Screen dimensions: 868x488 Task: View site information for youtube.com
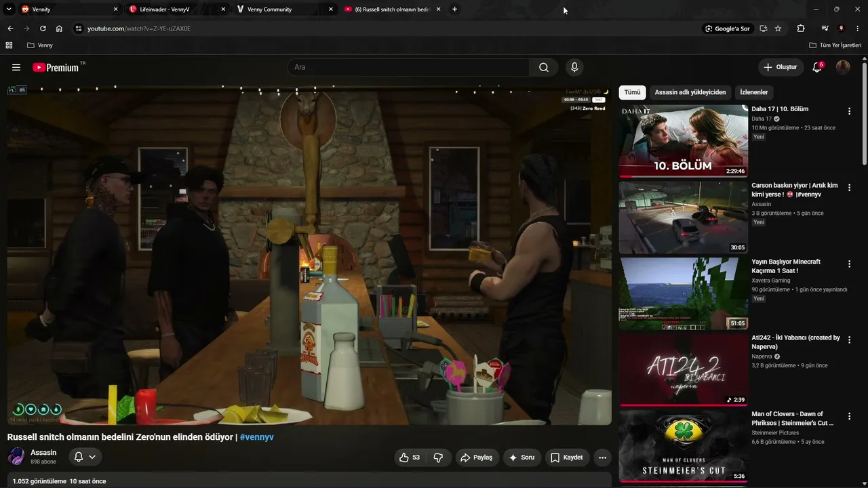pyautogui.click(x=78, y=28)
